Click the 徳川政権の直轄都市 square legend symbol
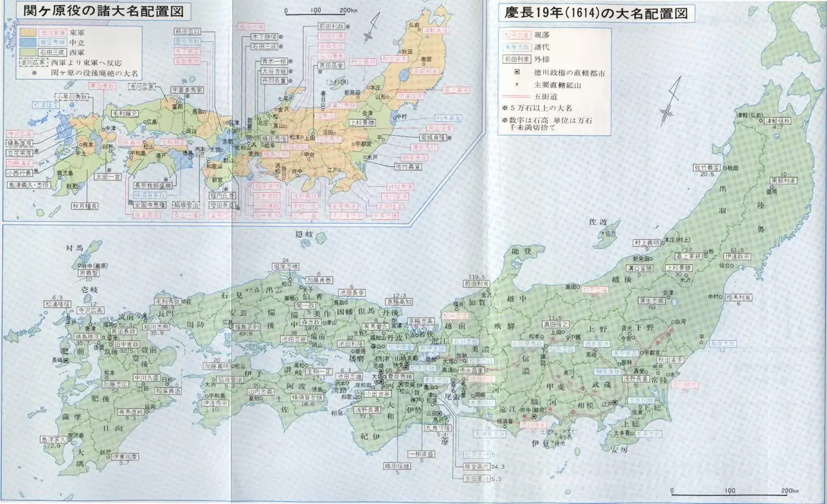 (x=517, y=72)
